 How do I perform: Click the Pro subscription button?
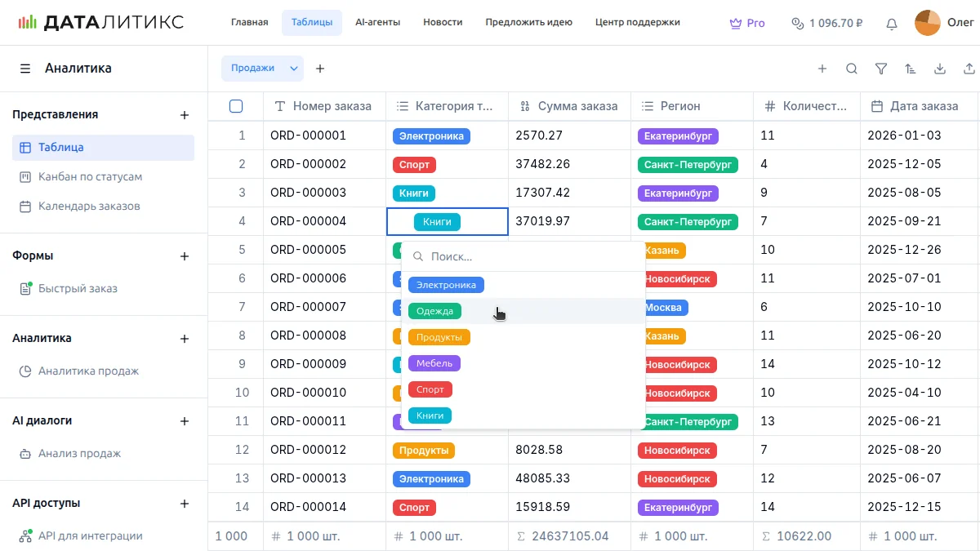pyautogui.click(x=747, y=24)
